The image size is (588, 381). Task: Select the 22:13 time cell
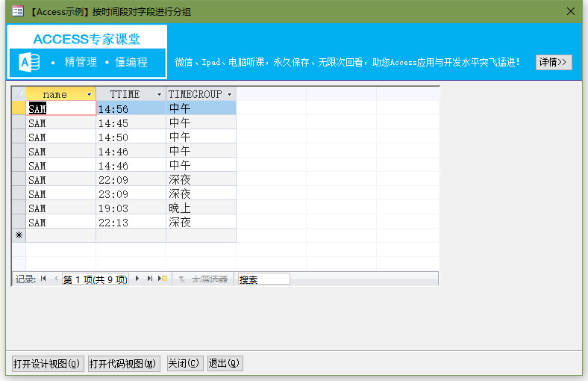tap(131, 222)
